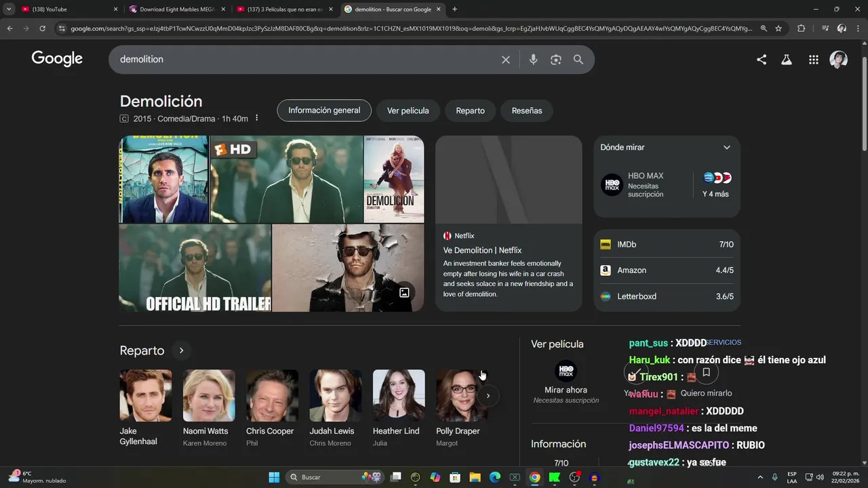
Task: Open Task View on the taskbar
Action: 396,477
